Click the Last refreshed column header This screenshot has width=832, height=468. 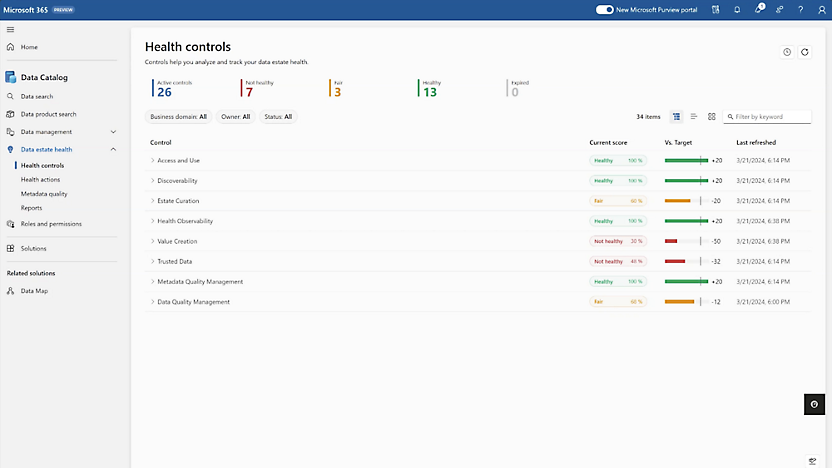[x=756, y=142]
